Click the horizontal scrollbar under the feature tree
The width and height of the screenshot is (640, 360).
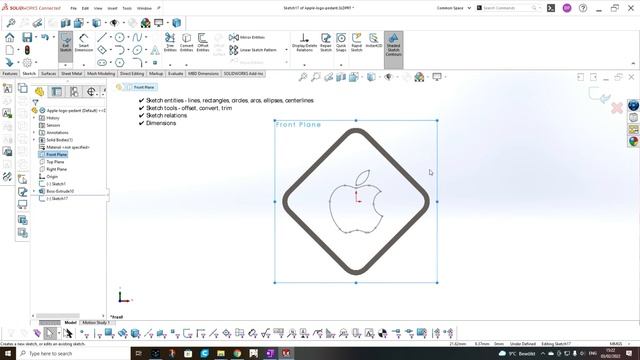tap(58, 316)
